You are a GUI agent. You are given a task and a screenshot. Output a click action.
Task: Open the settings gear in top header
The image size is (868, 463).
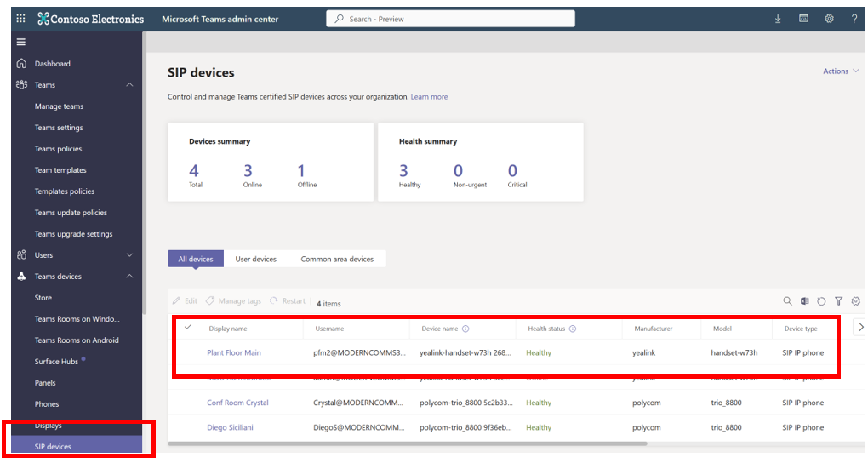pos(829,18)
